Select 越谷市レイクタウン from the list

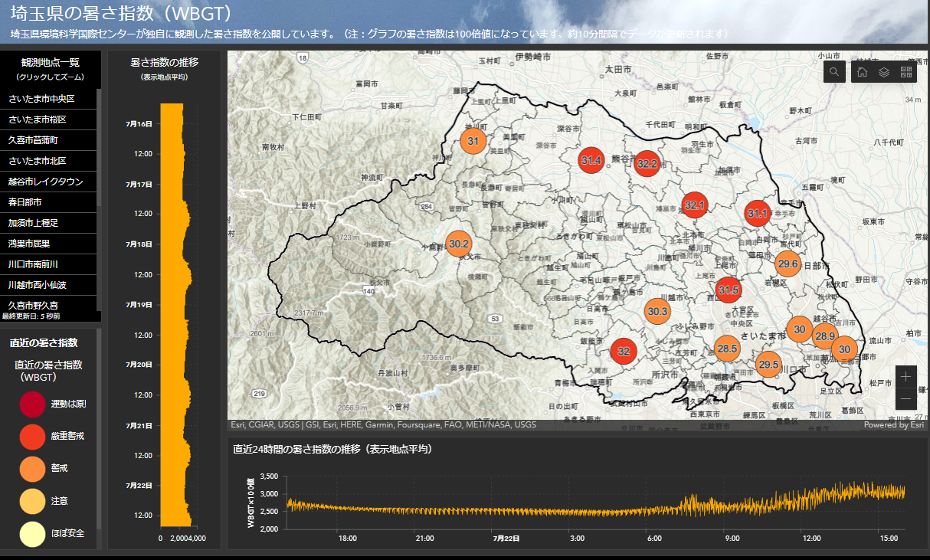45,182
